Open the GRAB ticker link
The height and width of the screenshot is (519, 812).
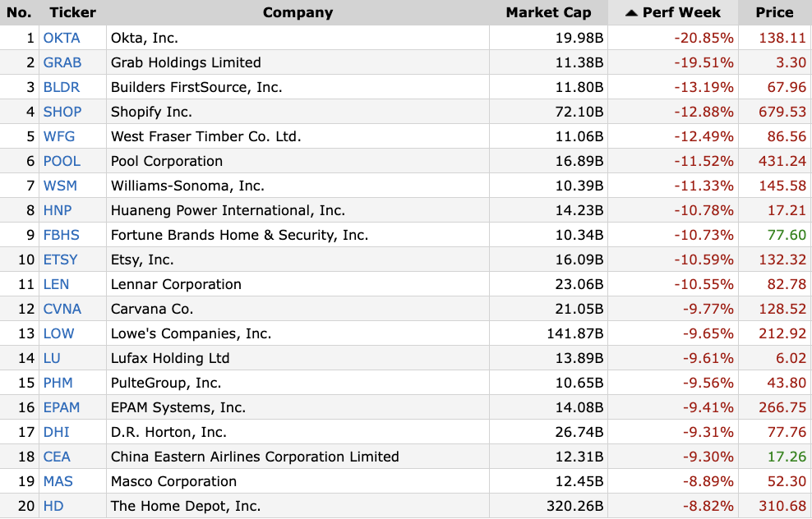click(62, 62)
